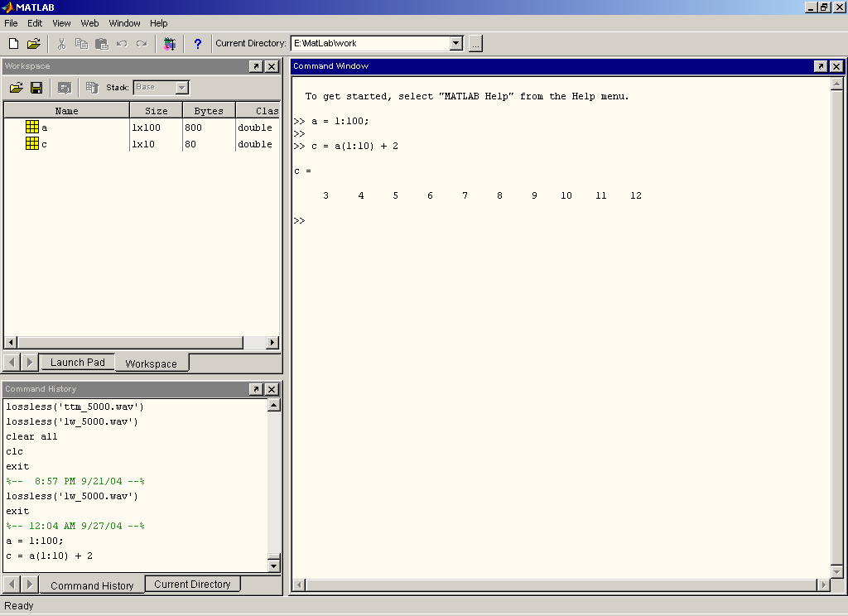Image resolution: width=848 pixels, height=616 pixels.
Task: Close the Command Window panel
Action: pos(836,66)
